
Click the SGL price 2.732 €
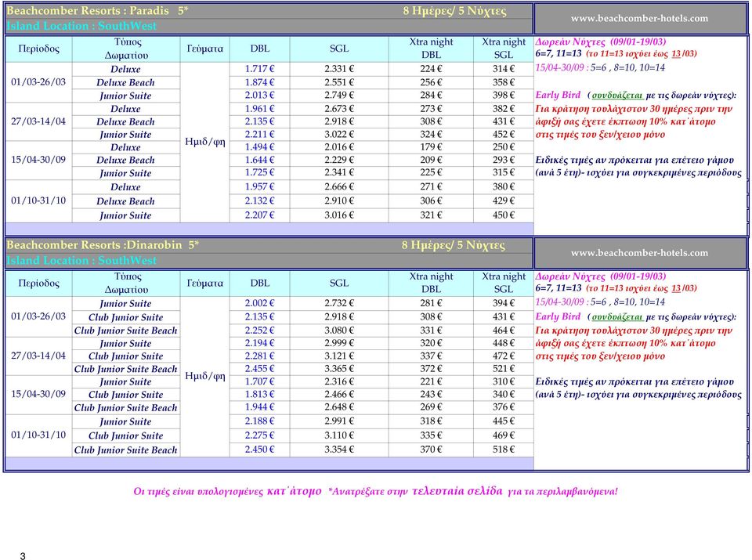click(339, 303)
